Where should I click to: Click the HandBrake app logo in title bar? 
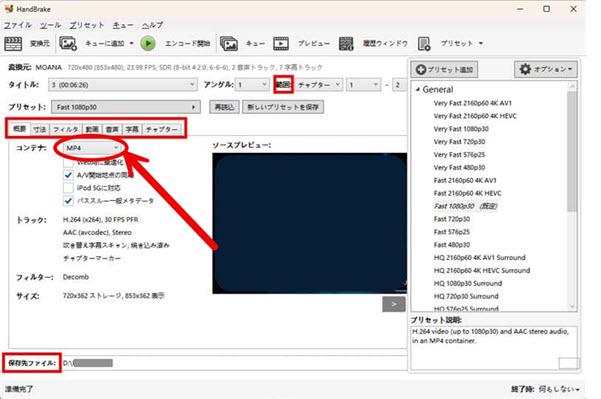pos(9,8)
